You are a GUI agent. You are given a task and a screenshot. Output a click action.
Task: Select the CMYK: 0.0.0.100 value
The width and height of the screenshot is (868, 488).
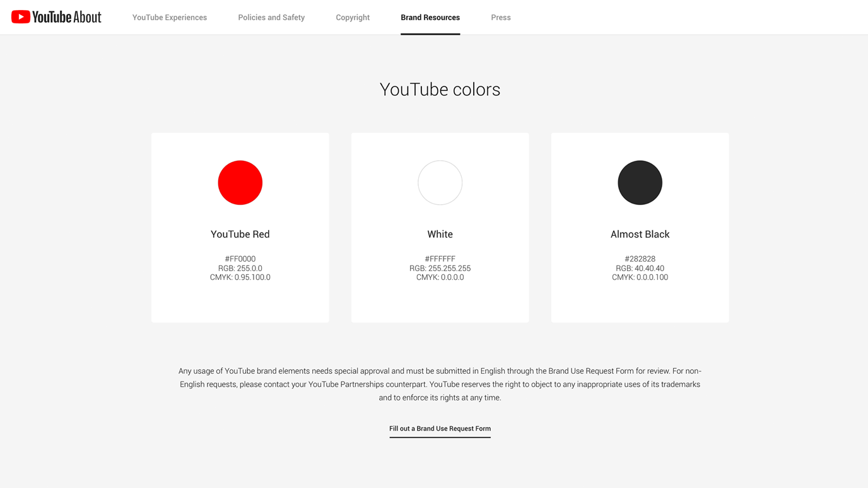640,277
